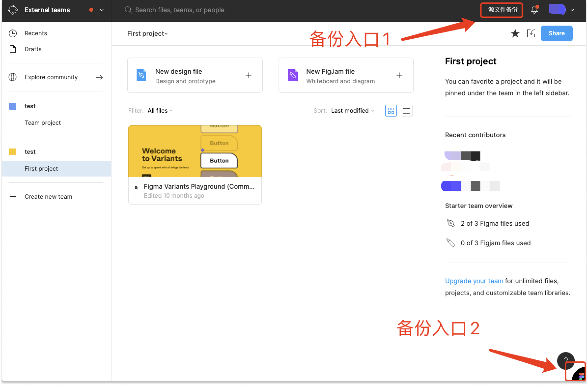This screenshot has height=385, width=588.
Task: Click the import file icon beside Share
Action: 531,33
